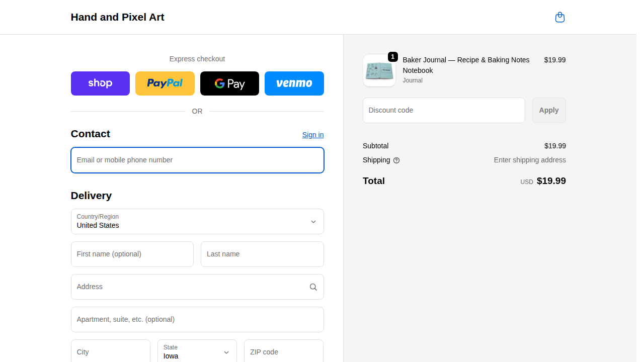Select Venmo express checkout
The height and width of the screenshot is (362, 644).
point(294,83)
